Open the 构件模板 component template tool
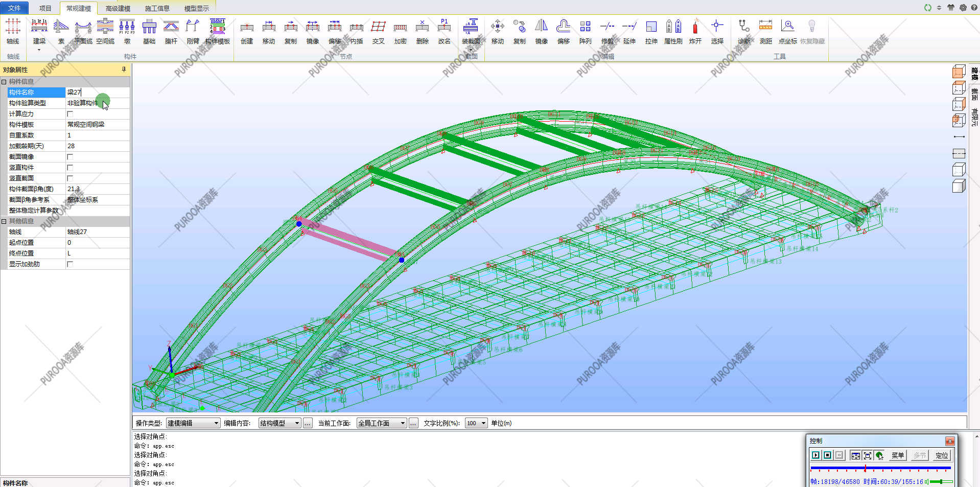Viewport: 980px width, 487px height. tap(218, 31)
